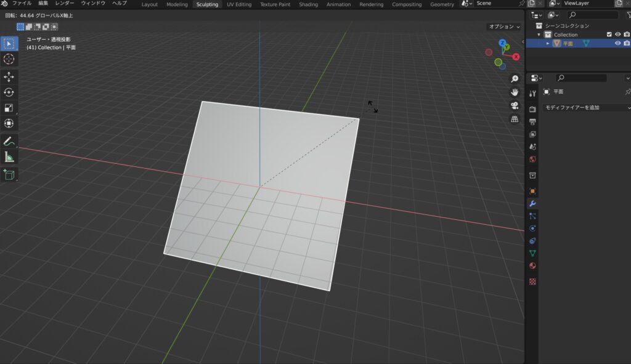
Task: Choose the Scale tool
Action: point(9,108)
